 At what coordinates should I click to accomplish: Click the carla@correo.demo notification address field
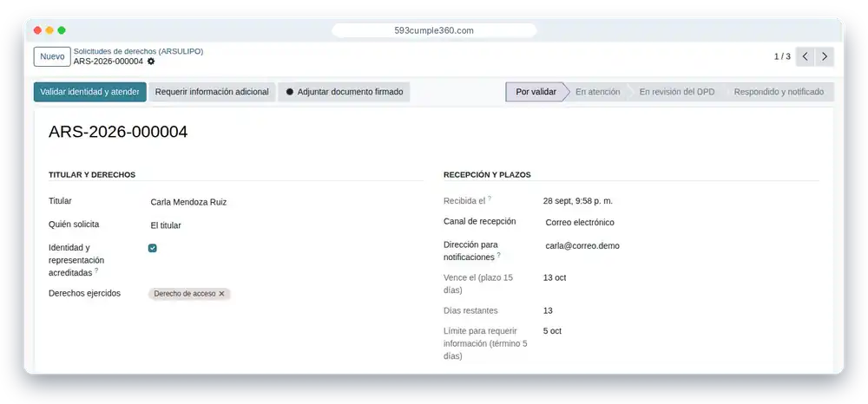tap(681, 246)
